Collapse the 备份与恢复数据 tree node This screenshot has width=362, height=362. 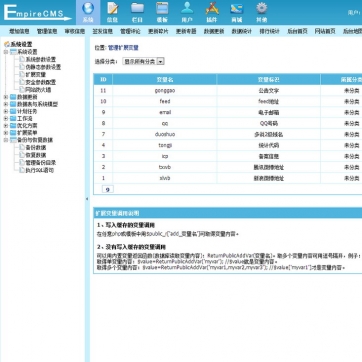[6, 140]
